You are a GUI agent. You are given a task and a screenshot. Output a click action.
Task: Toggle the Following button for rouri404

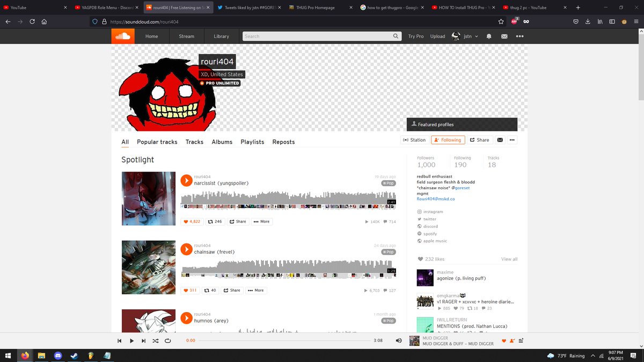tap(448, 140)
